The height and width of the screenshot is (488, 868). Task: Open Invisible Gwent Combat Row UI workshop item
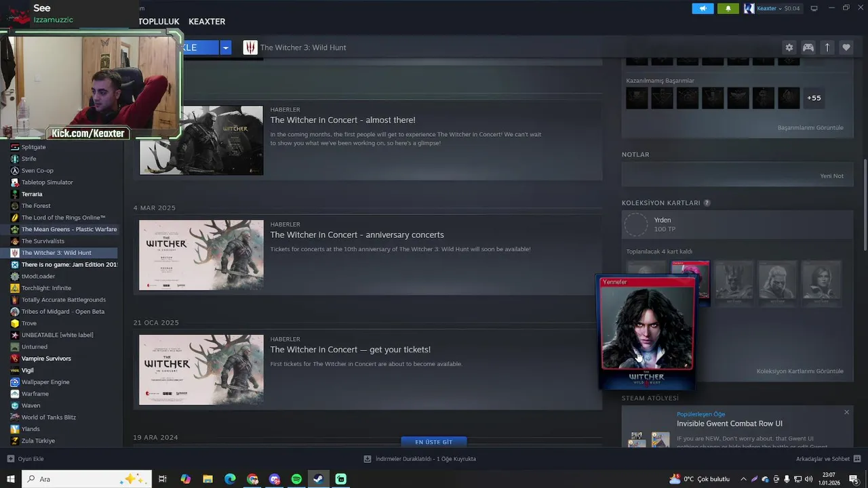tap(730, 424)
